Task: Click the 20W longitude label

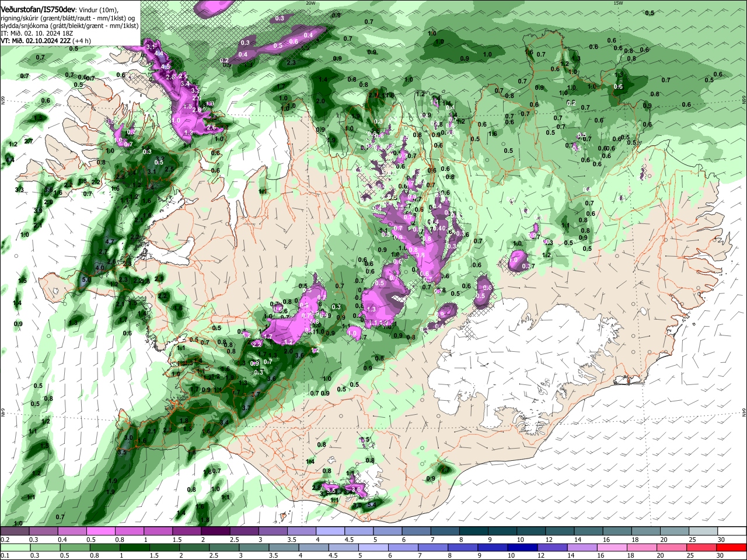Action: (x=310, y=3)
